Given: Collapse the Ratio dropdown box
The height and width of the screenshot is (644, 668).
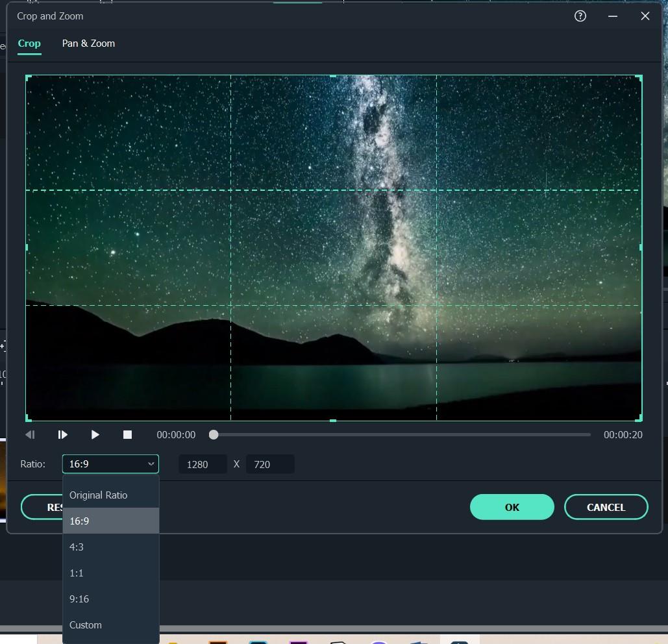Looking at the screenshot, I should (110, 464).
